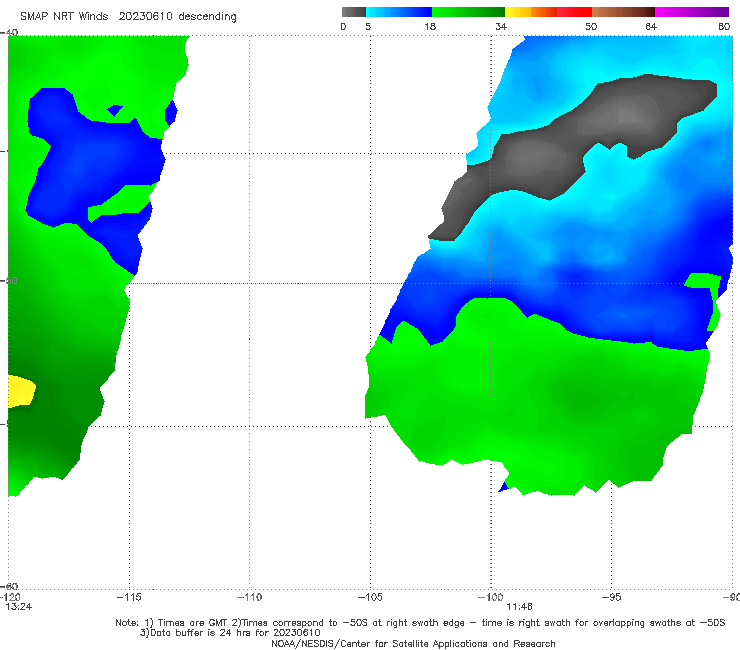Click the swath time '11:46'
Screen dimensions: 740x650
point(519,607)
